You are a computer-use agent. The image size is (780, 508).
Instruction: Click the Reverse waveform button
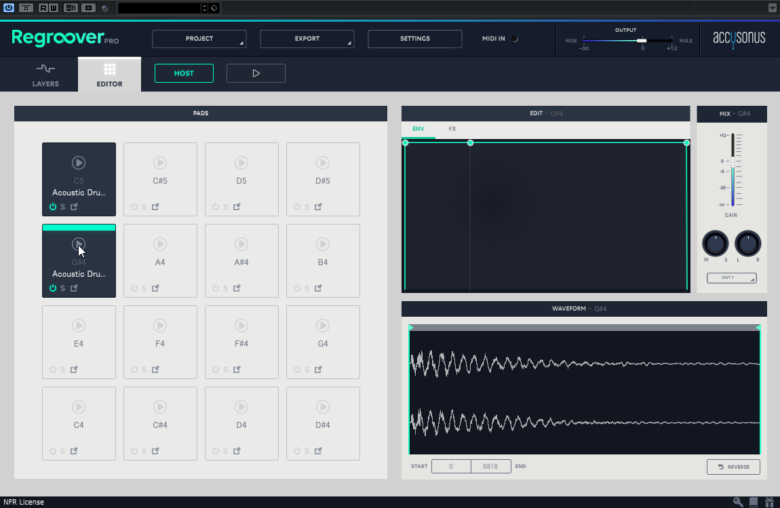pos(732,467)
